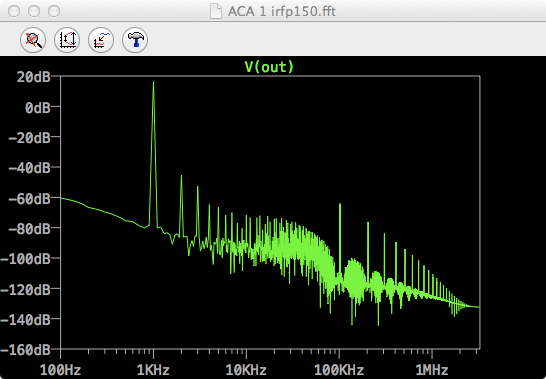546x379 pixels.
Task: Click the 100KHz frequency axis label
Action: pos(339,370)
